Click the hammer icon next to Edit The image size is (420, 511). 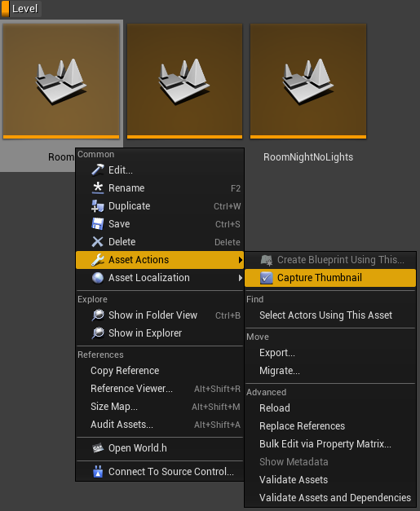pos(98,170)
